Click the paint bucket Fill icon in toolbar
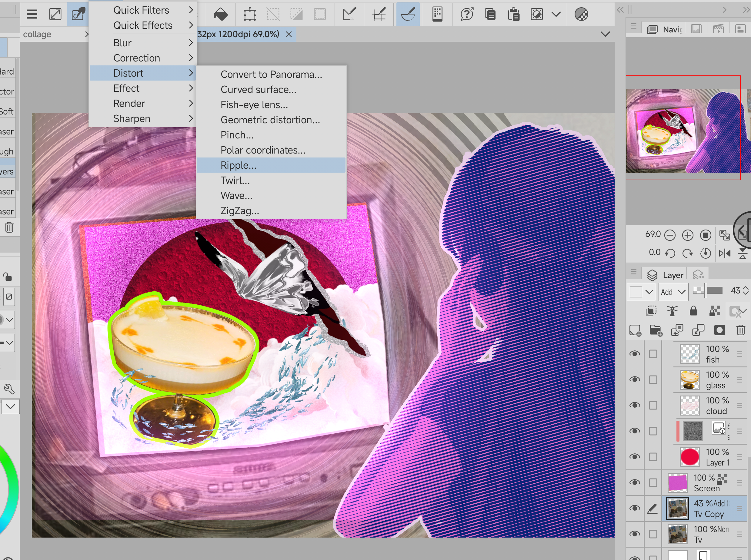 [x=221, y=14]
